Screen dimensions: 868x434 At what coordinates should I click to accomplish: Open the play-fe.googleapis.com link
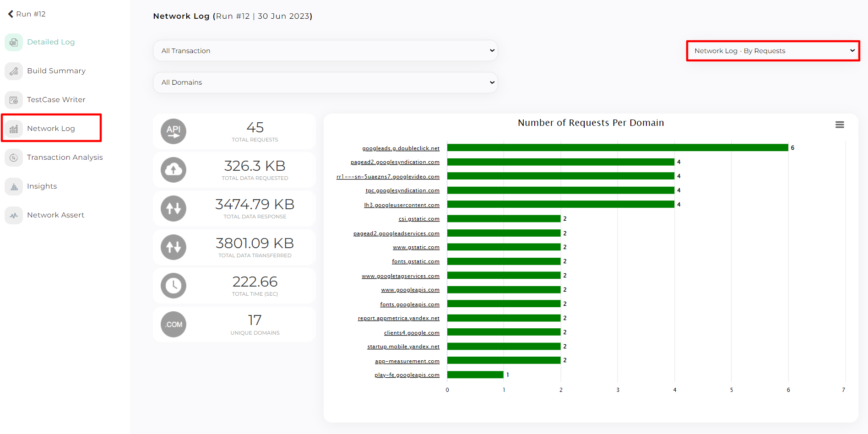(x=407, y=374)
